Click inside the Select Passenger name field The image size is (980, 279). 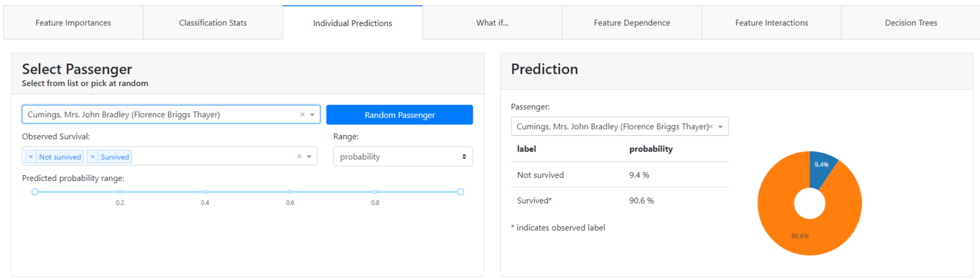click(160, 115)
